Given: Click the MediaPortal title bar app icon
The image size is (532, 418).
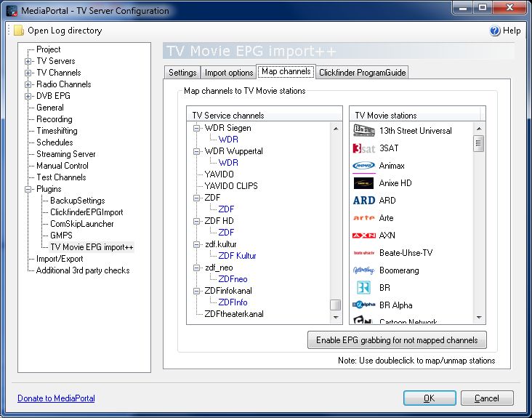Looking at the screenshot, I should point(12,10).
